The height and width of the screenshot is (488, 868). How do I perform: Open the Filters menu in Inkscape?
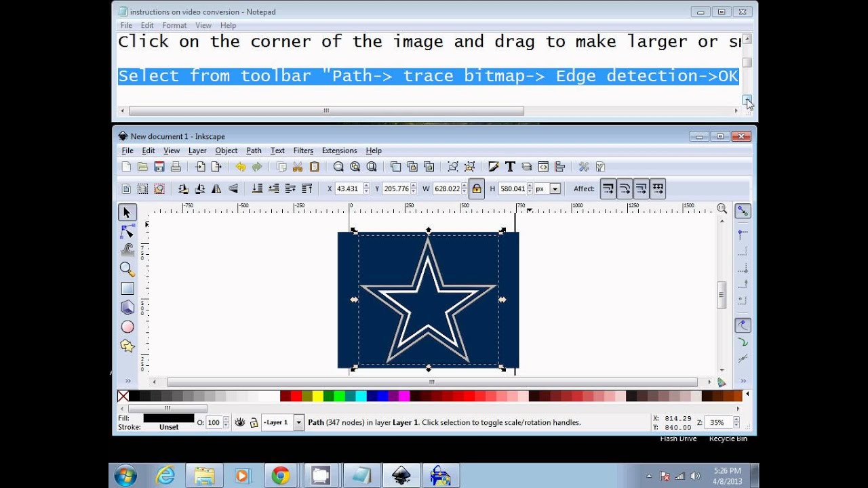click(303, 150)
